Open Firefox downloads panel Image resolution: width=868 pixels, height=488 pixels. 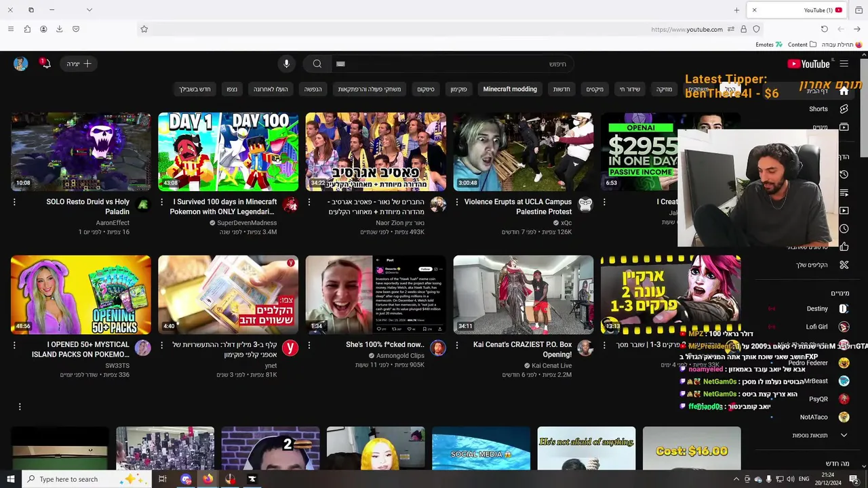[60, 29]
